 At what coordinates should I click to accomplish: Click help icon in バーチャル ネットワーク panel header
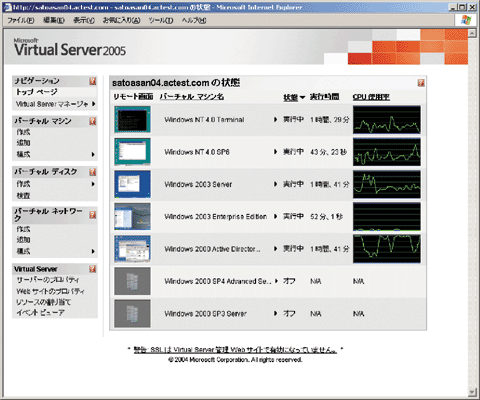(93, 215)
